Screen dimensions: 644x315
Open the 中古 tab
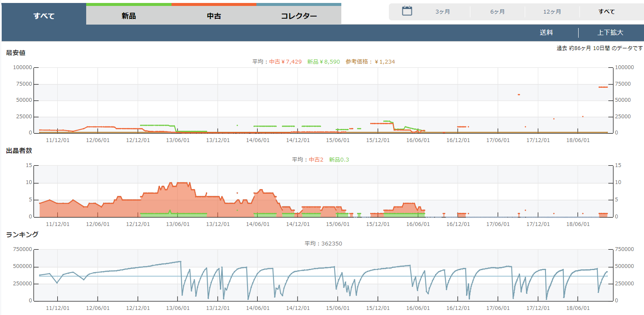click(x=214, y=16)
